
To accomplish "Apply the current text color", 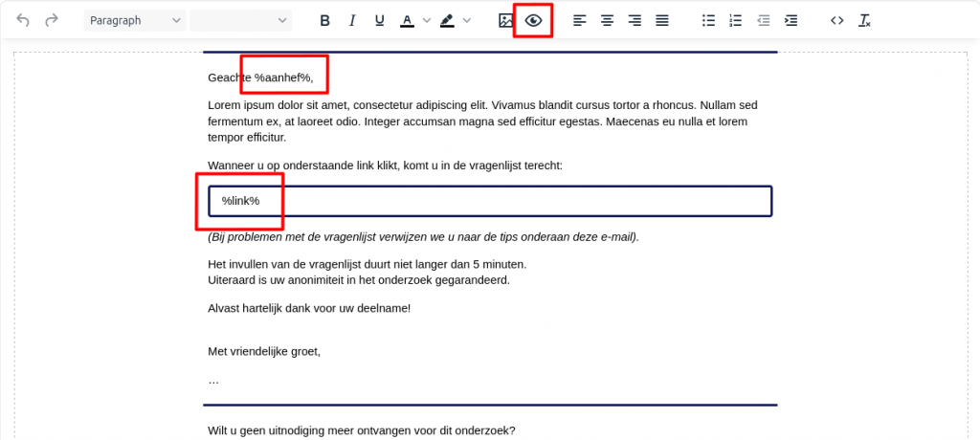I will click(x=407, y=21).
